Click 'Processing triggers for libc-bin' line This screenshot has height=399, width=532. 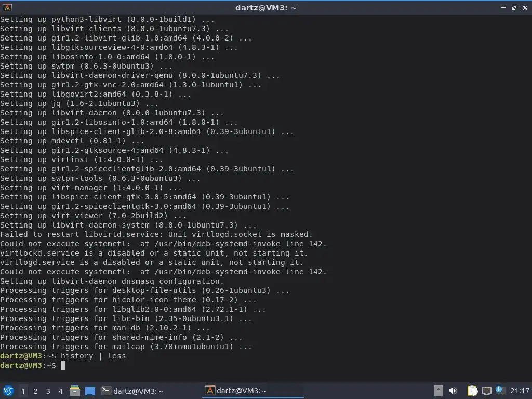pyautogui.click(x=126, y=318)
